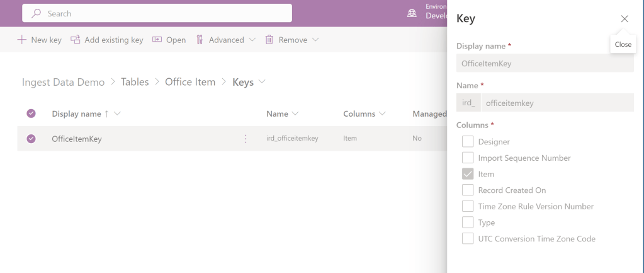The height and width of the screenshot is (273, 644).
Task: Open the OfficeItemKey row's more options ellipsis
Action: [246, 139]
